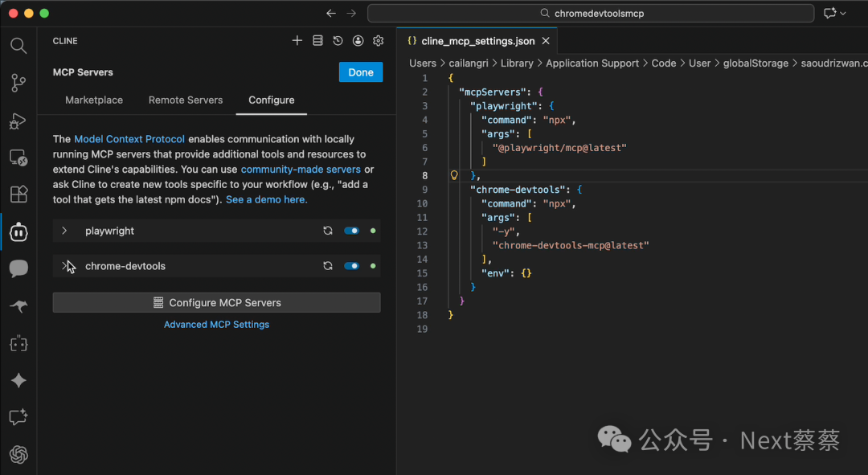Restart the playwright server

(328, 231)
